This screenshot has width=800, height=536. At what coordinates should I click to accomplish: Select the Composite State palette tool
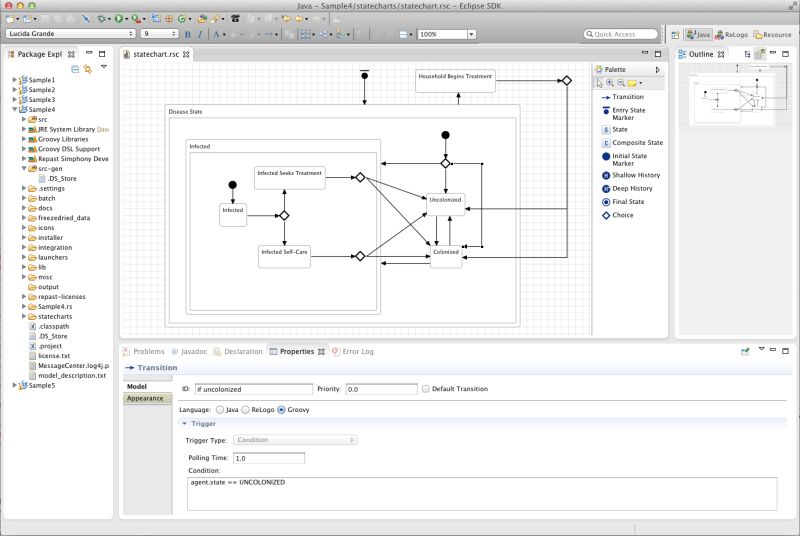pyautogui.click(x=632, y=143)
